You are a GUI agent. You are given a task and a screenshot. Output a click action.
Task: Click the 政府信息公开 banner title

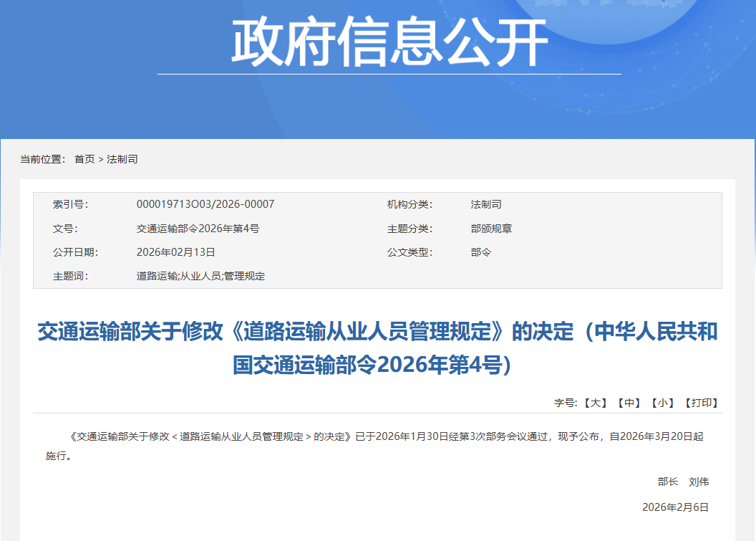tap(389, 42)
